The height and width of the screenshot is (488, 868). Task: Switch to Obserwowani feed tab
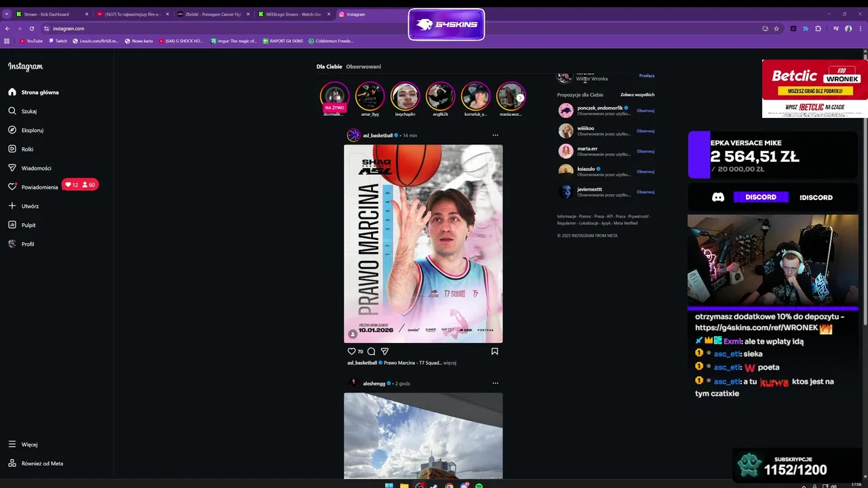[363, 66]
